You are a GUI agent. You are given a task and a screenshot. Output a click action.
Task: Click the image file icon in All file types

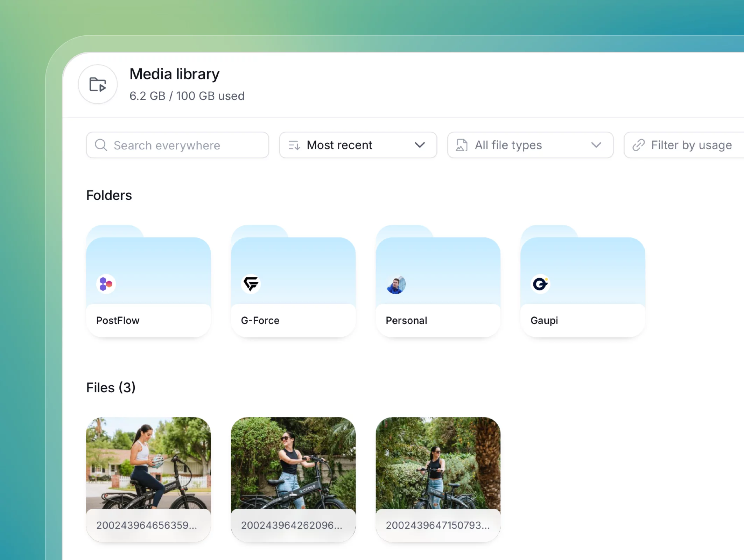point(462,145)
